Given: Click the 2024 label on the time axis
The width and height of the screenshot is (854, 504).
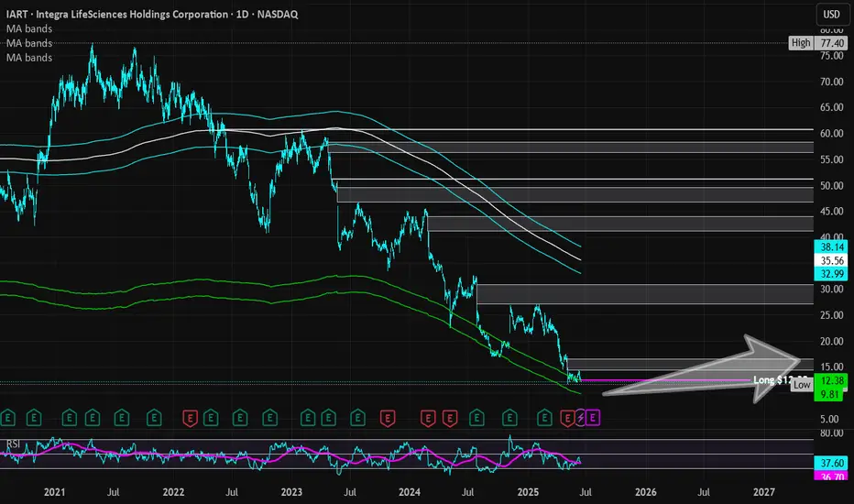Looking at the screenshot, I should pyautogui.click(x=410, y=492).
